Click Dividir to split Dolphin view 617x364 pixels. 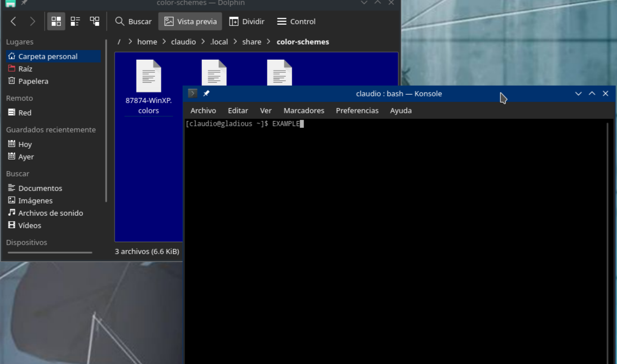pyautogui.click(x=246, y=21)
